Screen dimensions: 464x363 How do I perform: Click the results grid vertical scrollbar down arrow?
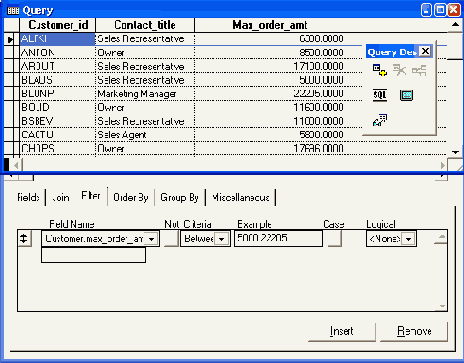455,152
